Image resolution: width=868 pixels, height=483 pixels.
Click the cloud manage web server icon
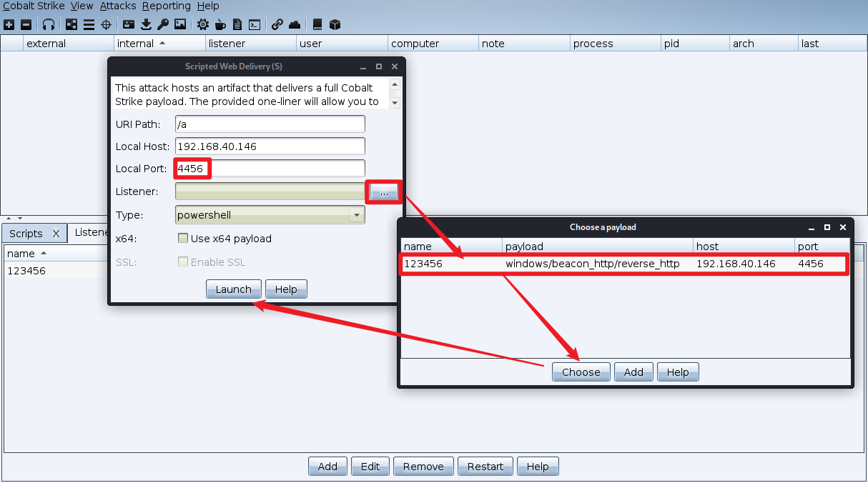tap(295, 24)
